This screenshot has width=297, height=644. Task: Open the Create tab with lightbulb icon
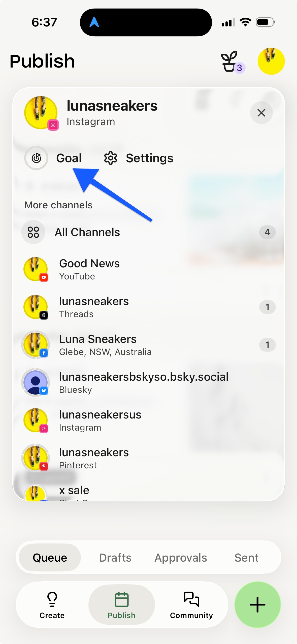click(52, 605)
